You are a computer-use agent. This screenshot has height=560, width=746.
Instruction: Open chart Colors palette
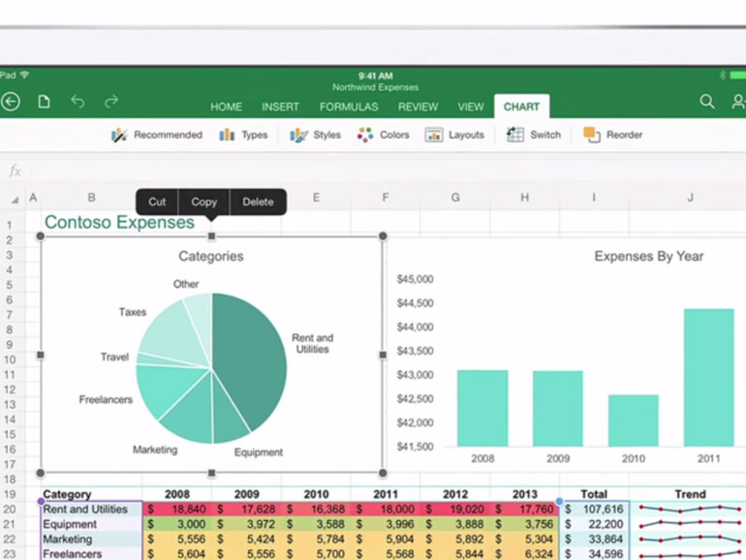point(383,135)
